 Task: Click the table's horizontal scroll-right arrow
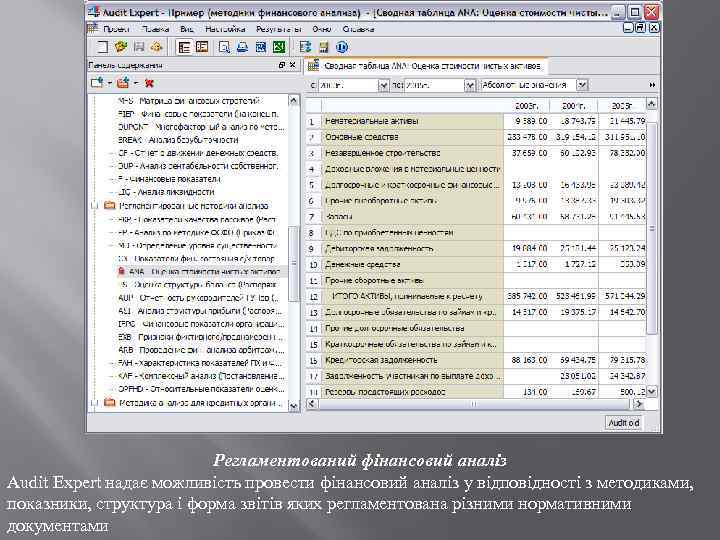pos(638,404)
